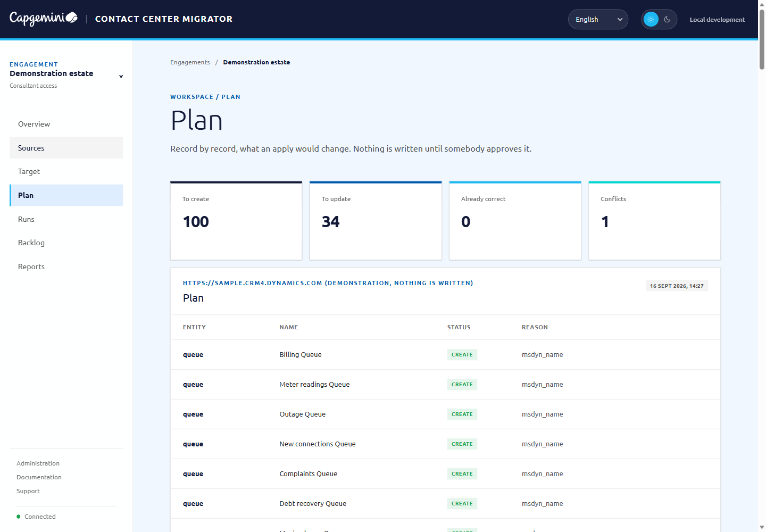Go to Target in the sidebar
The height and width of the screenshot is (532, 766).
(66, 171)
